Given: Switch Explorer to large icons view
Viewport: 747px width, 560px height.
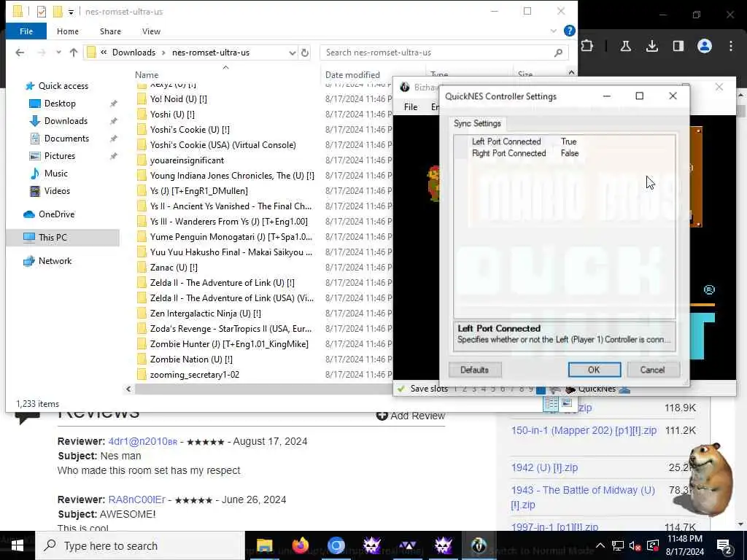Looking at the screenshot, I should (566, 403).
